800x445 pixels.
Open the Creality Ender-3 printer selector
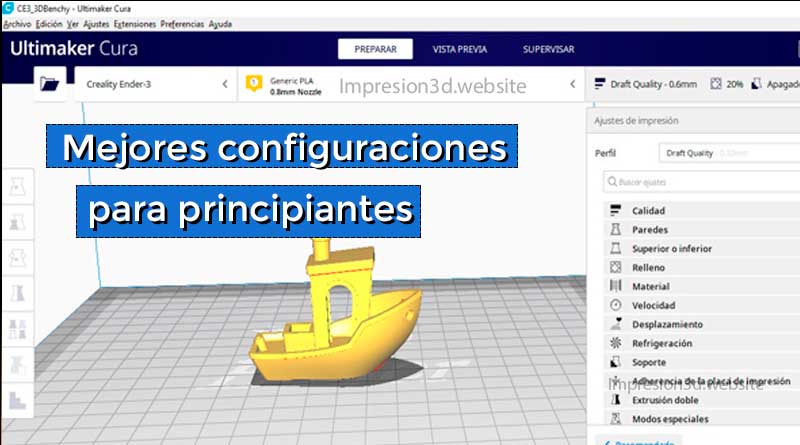click(155, 84)
